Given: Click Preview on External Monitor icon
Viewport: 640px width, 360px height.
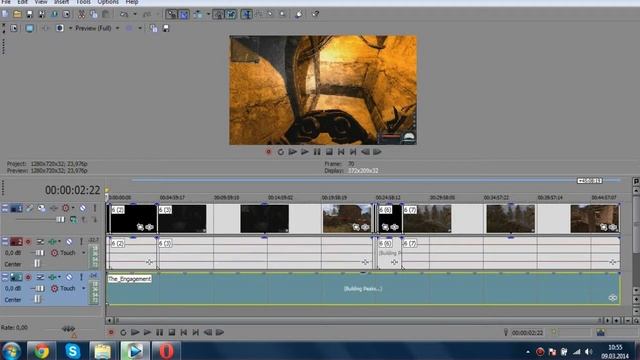Looking at the screenshot, I should pos(29,28).
